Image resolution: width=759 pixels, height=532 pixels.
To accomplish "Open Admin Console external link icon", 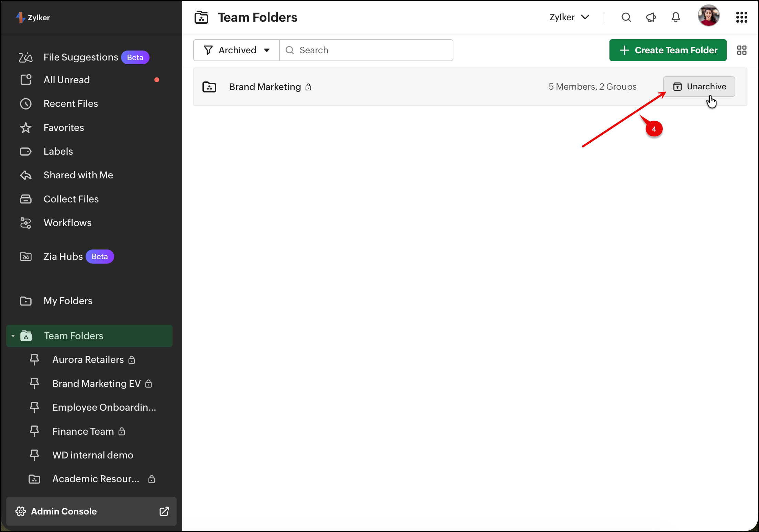I will pyautogui.click(x=164, y=511).
